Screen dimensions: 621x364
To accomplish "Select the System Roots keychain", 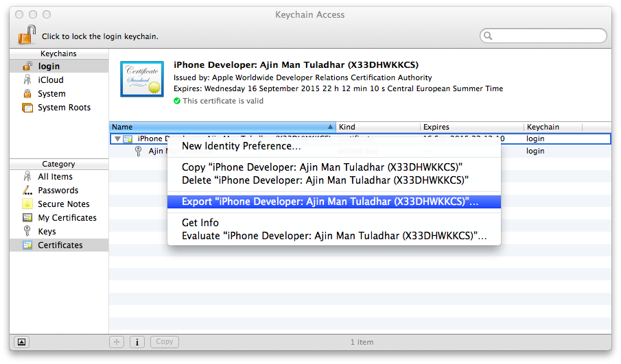I will 59,108.
